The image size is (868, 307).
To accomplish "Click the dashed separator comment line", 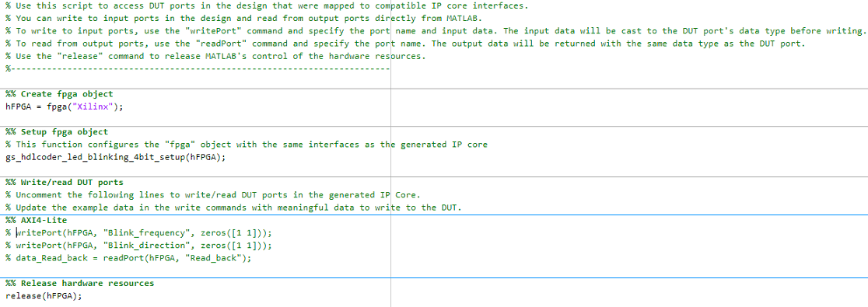I will [197, 69].
